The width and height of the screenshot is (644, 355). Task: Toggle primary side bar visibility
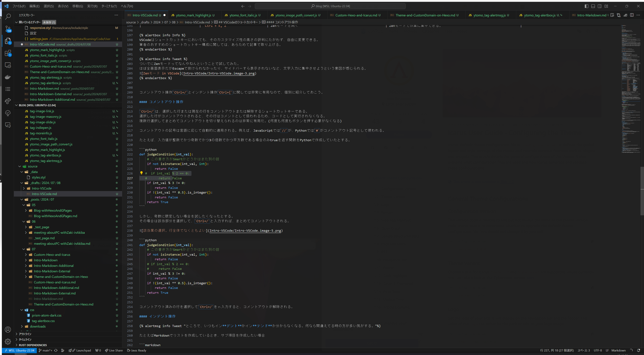tap(586, 6)
